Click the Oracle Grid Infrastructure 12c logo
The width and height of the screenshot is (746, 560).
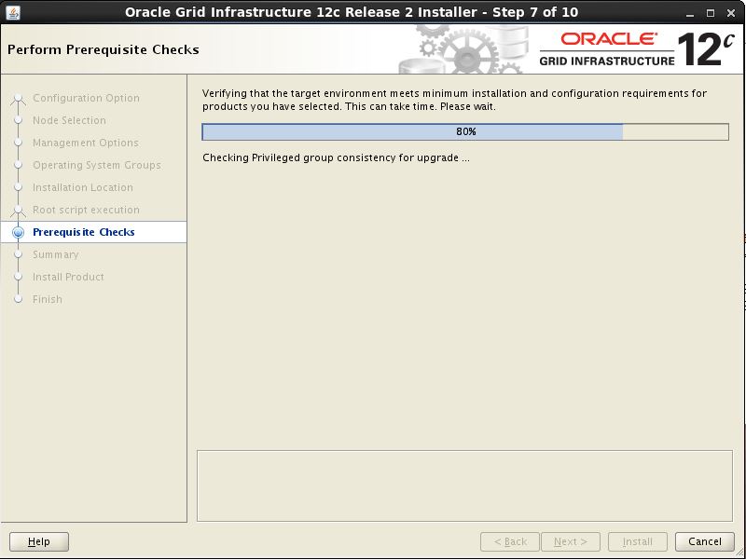(637, 49)
